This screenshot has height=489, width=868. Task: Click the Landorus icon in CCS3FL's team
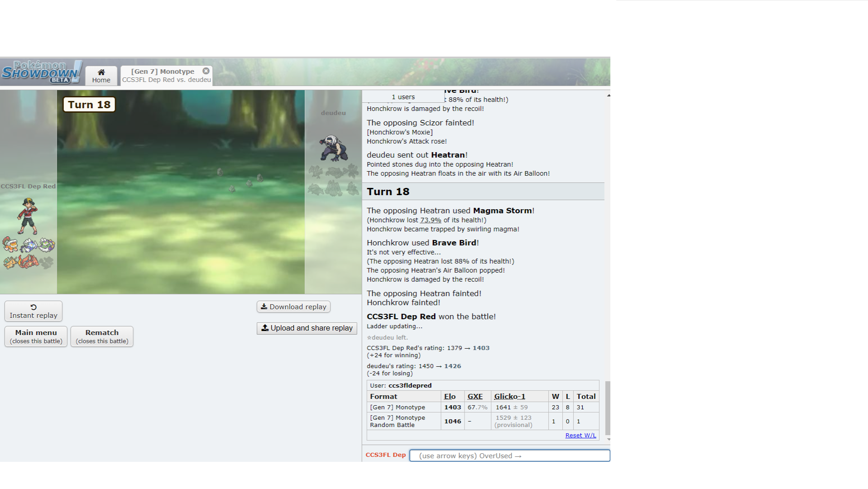10,245
